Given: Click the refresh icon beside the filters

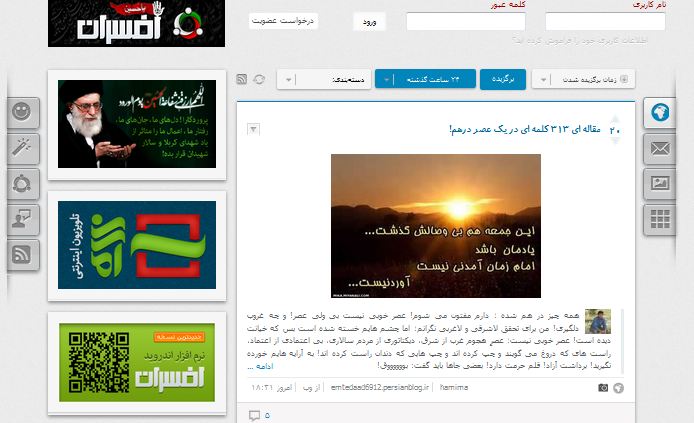Looking at the screenshot, I should tap(259, 80).
